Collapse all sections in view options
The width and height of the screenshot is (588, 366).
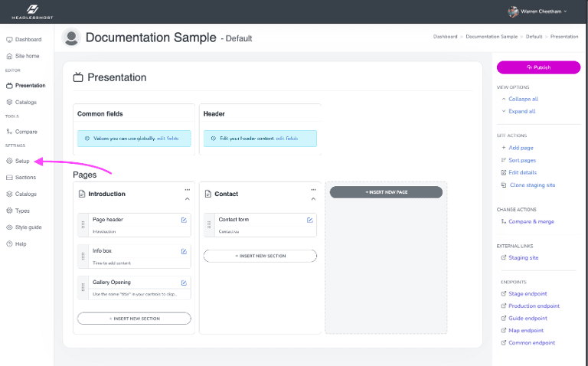(x=523, y=99)
